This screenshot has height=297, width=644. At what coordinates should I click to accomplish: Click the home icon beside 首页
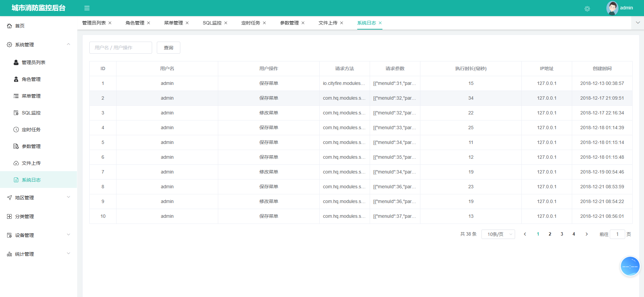coord(9,26)
